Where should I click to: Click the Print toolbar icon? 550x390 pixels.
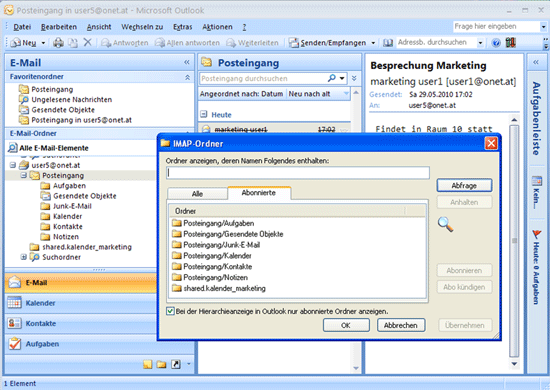[x=58, y=43]
